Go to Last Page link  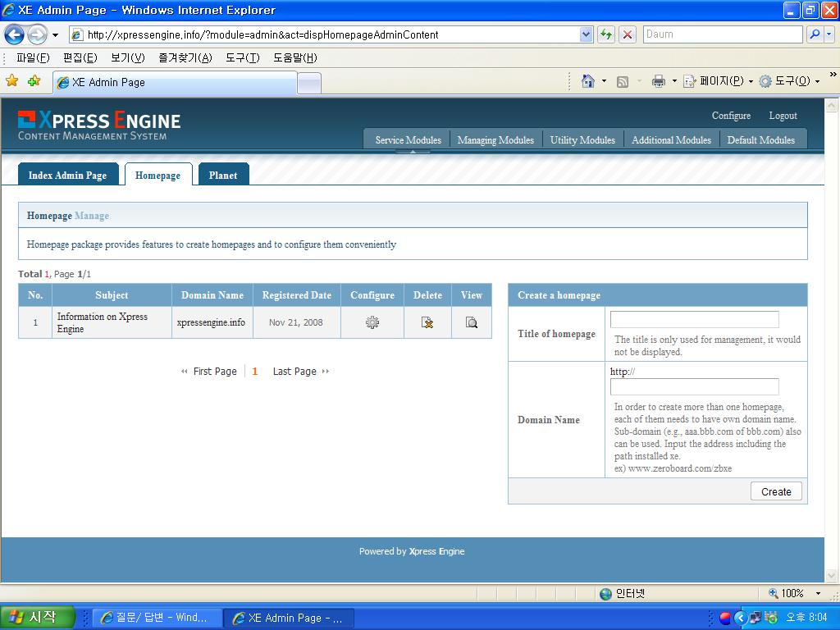[300, 372]
